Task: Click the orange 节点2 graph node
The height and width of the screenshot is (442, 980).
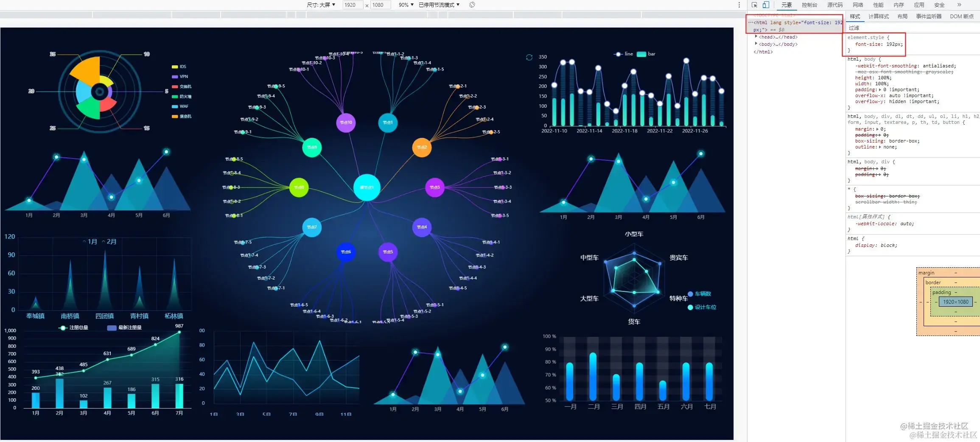Action: pos(422,147)
